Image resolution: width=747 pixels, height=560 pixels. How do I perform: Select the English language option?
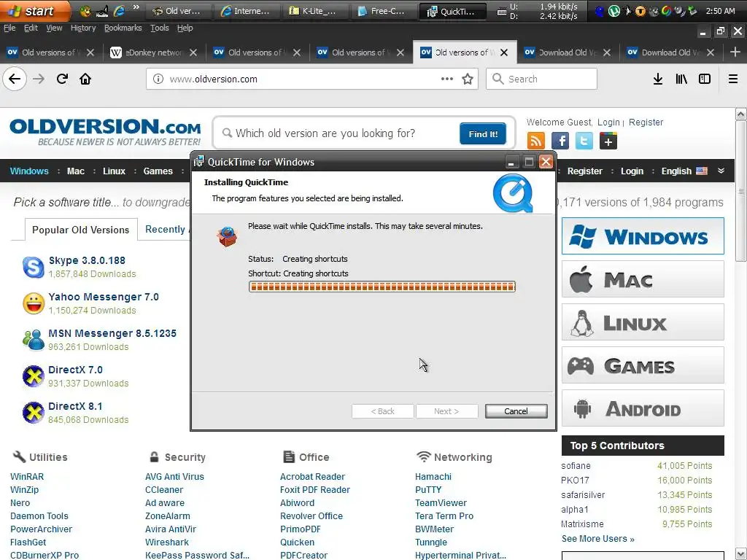tap(684, 171)
